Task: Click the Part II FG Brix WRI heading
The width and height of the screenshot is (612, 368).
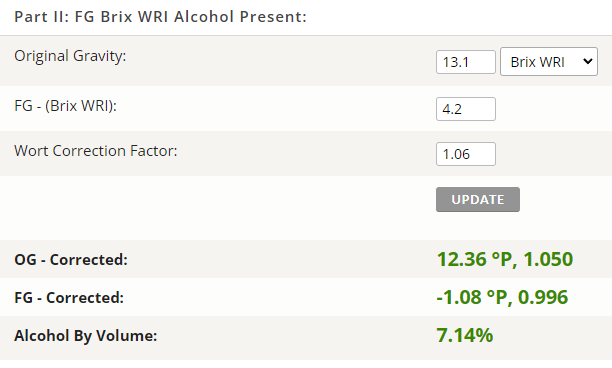Action: click(160, 17)
